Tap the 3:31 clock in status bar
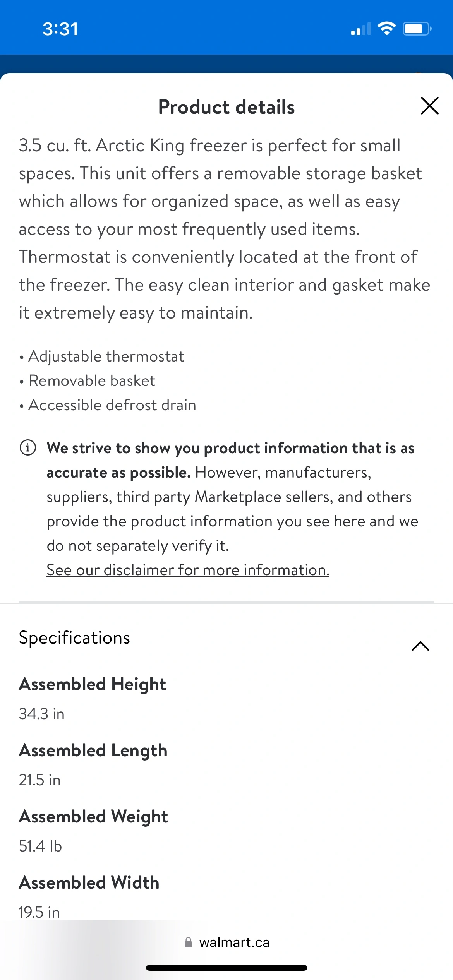The width and height of the screenshot is (453, 980). tap(60, 29)
